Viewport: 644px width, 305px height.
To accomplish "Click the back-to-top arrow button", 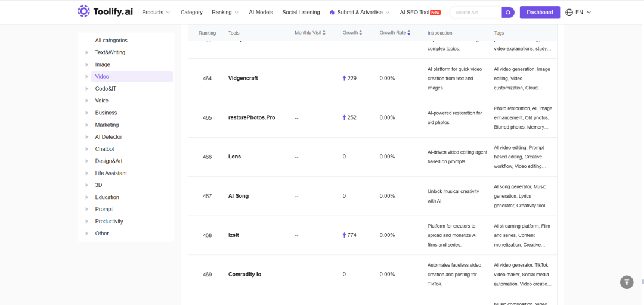I will (626, 282).
